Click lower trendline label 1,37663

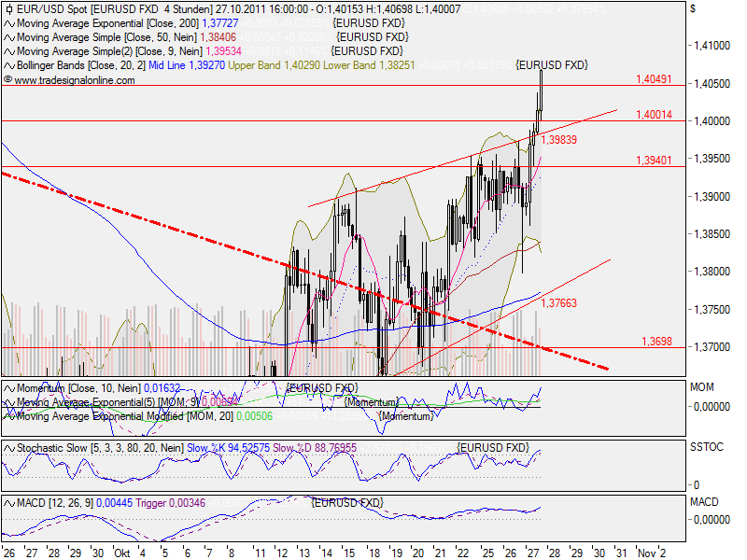(558, 302)
